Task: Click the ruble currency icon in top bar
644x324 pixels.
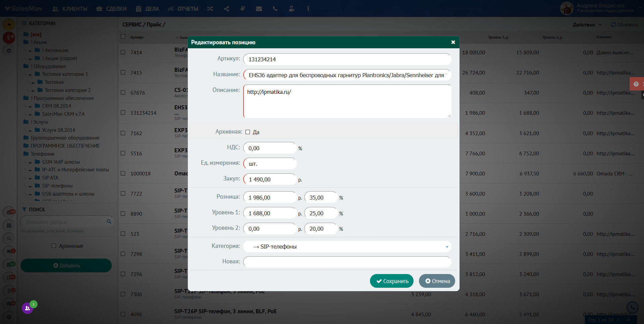Action: coord(243,9)
